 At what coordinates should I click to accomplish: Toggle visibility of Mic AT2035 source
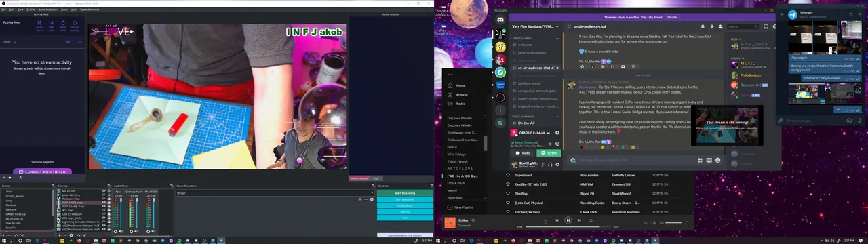(x=104, y=191)
